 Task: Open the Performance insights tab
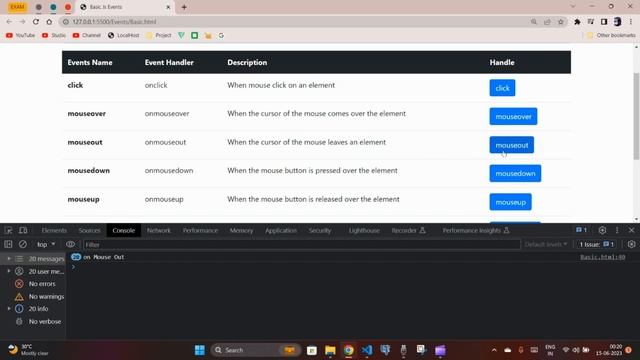(476, 230)
